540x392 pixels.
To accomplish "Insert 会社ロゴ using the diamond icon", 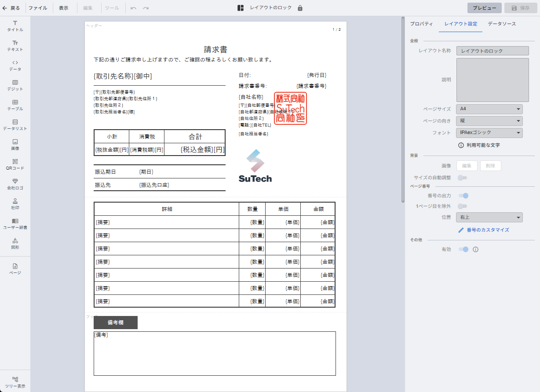I will tap(15, 181).
